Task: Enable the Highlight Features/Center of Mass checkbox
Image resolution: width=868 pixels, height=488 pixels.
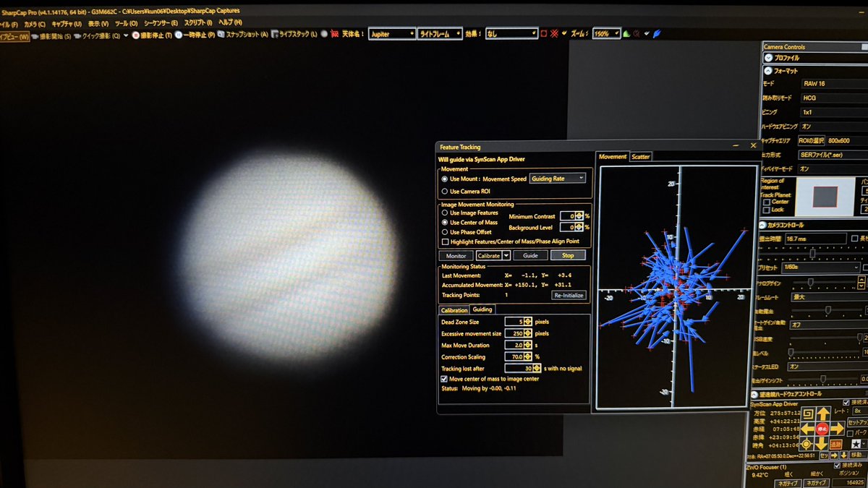Action: click(x=445, y=242)
